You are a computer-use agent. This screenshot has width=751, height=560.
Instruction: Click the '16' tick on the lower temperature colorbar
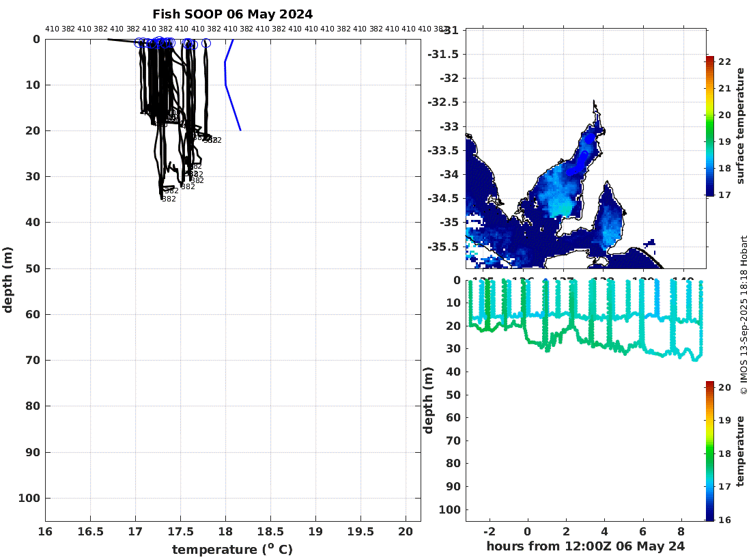pos(724,520)
